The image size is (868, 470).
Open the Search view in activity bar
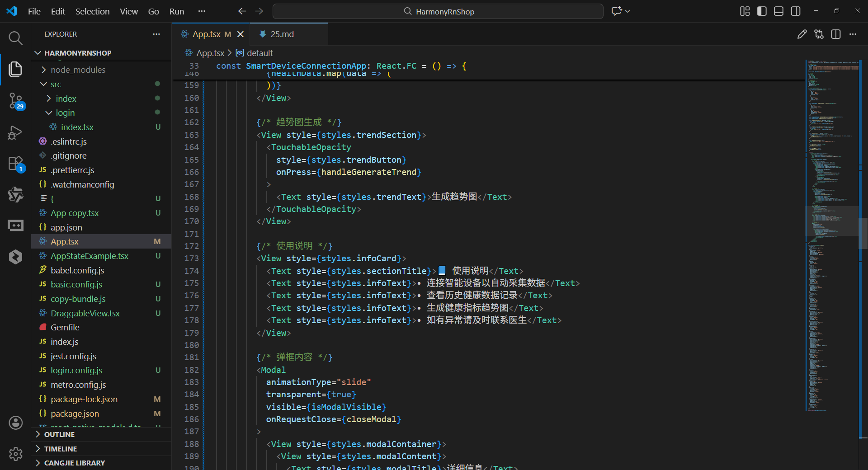(15, 38)
